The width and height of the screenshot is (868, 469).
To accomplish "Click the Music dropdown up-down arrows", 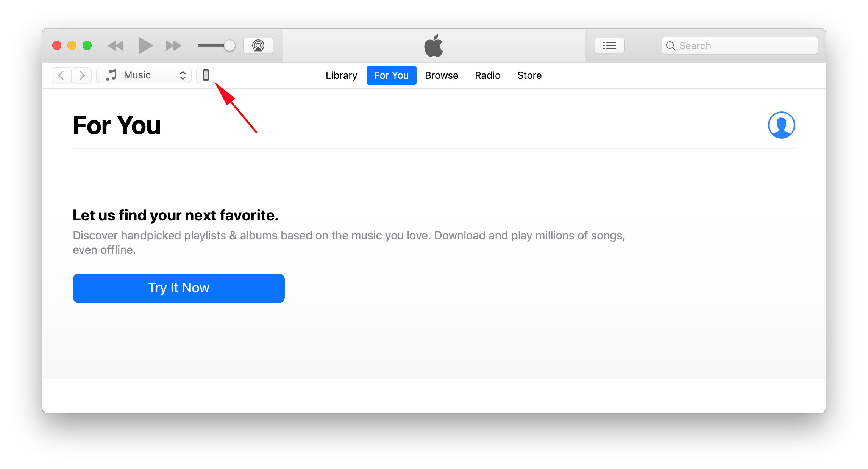I will coord(183,75).
